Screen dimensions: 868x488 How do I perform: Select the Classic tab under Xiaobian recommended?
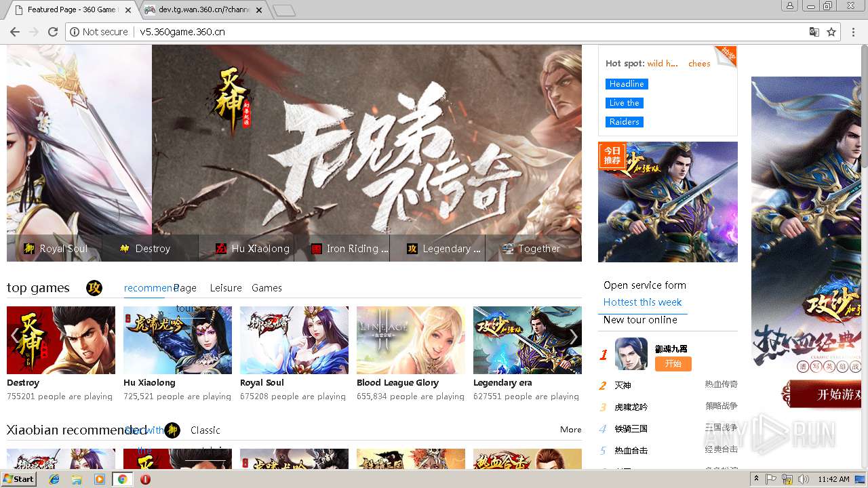[205, 430]
